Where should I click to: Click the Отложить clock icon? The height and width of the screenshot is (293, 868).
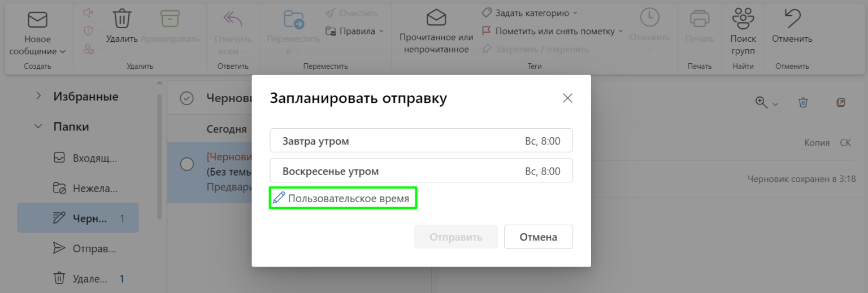click(650, 18)
